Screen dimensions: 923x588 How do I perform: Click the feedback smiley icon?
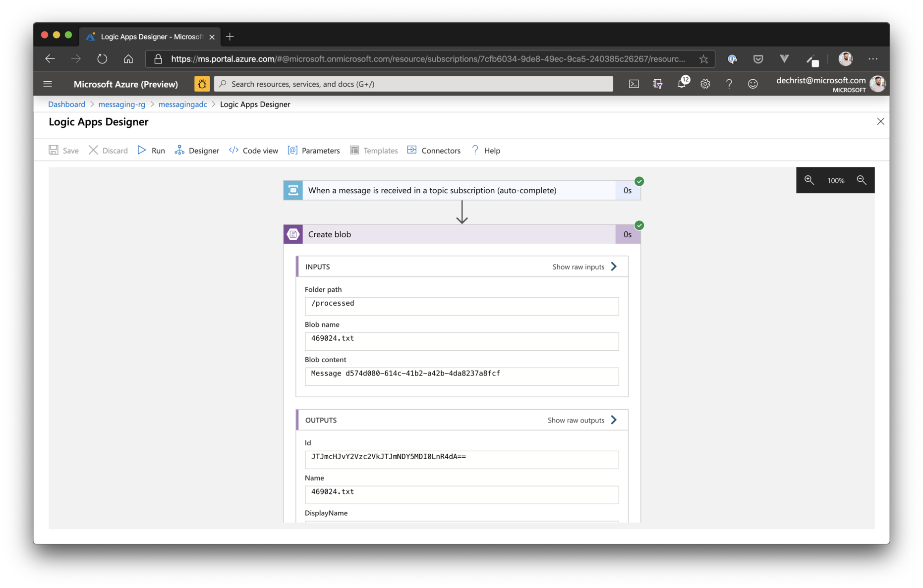[x=752, y=84]
